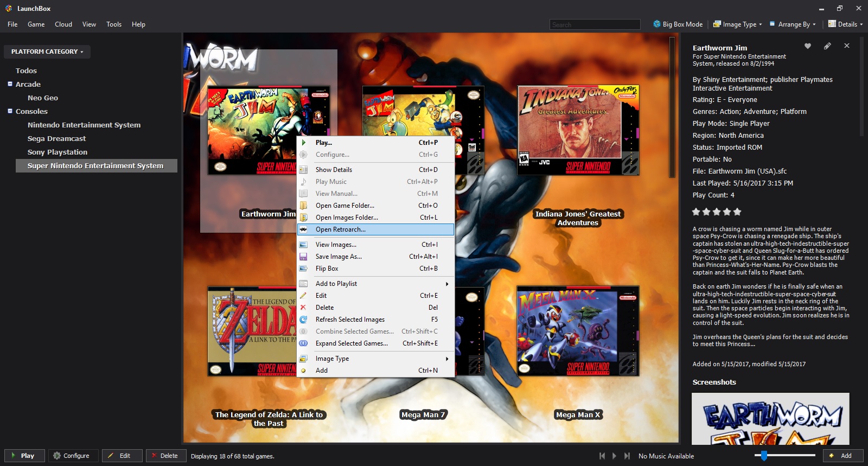Open the Platform Category dropdown
Image resolution: width=868 pixels, height=466 pixels.
(x=47, y=52)
